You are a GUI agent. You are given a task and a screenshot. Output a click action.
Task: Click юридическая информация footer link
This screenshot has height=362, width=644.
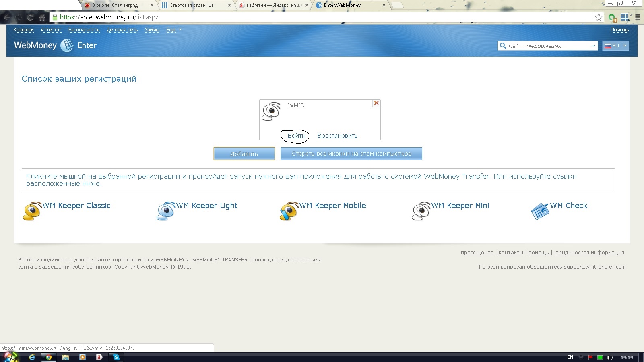click(589, 253)
